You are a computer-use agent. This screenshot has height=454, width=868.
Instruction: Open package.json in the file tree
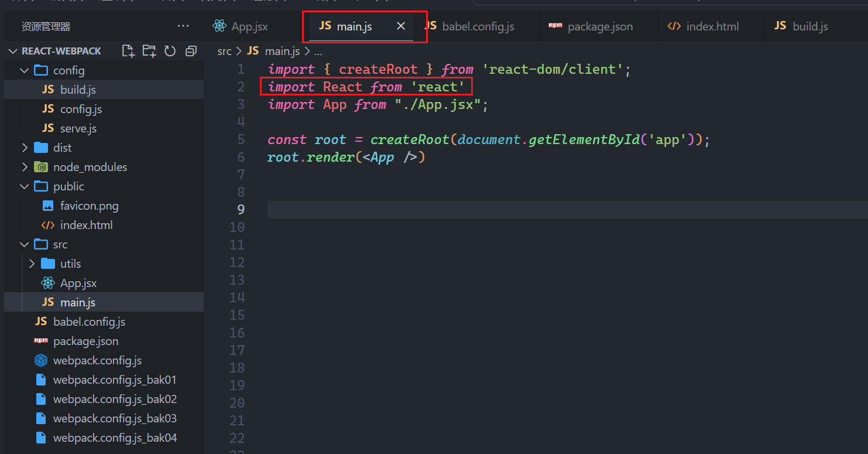pyautogui.click(x=104, y=341)
